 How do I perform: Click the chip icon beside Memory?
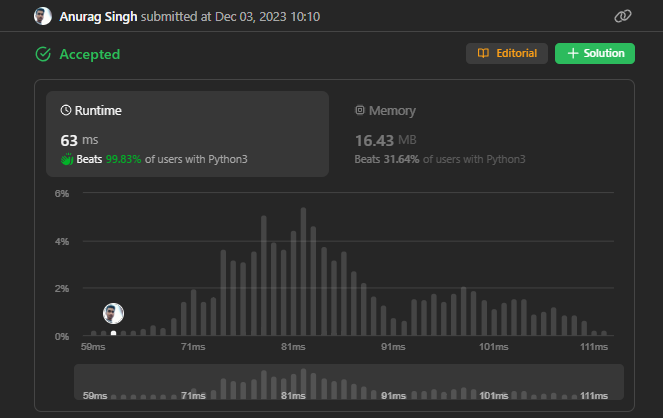coord(361,110)
